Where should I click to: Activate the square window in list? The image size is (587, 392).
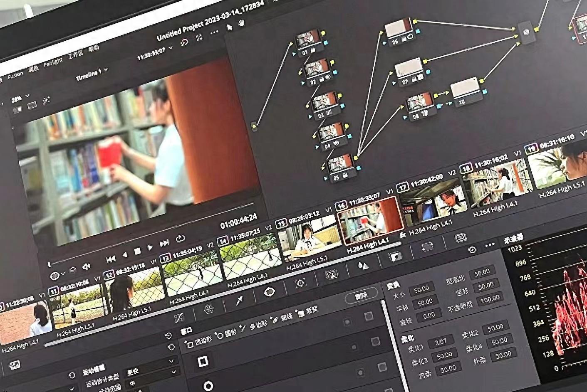[x=203, y=362]
